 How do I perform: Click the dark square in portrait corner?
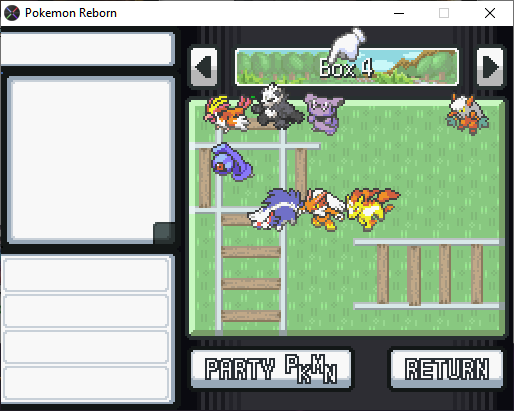point(164,233)
